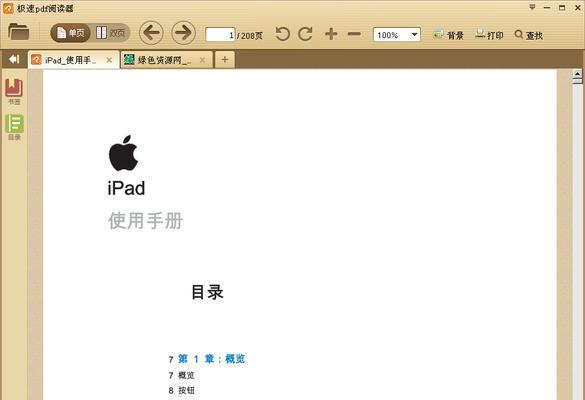Open the bookmarks 书签 panel

14,91
